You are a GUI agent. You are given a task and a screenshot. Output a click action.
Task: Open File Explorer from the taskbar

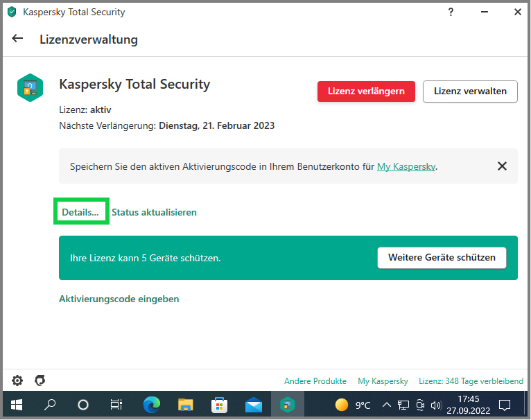click(186, 405)
